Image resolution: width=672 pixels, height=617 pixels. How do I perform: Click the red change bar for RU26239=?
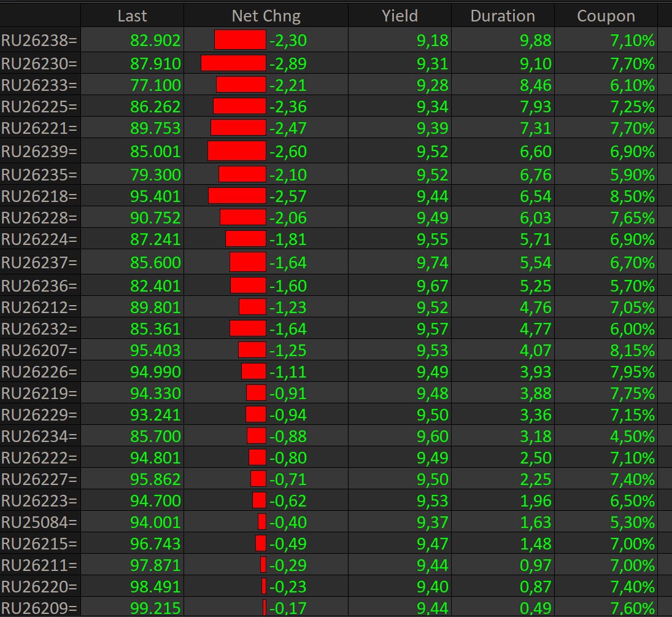point(237,151)
